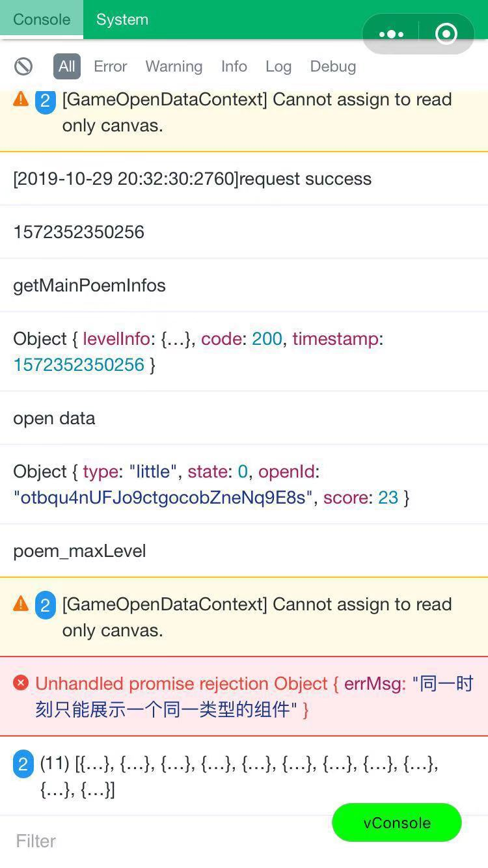
Task: Tap the mini program close target icon
Action: pos(446,34)
